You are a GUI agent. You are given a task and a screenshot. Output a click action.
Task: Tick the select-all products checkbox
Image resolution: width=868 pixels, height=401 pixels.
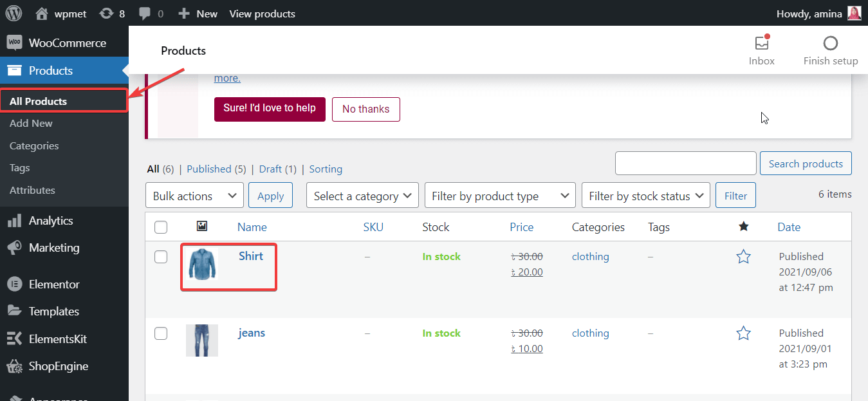pyautogui.click(x=161, y=227)
